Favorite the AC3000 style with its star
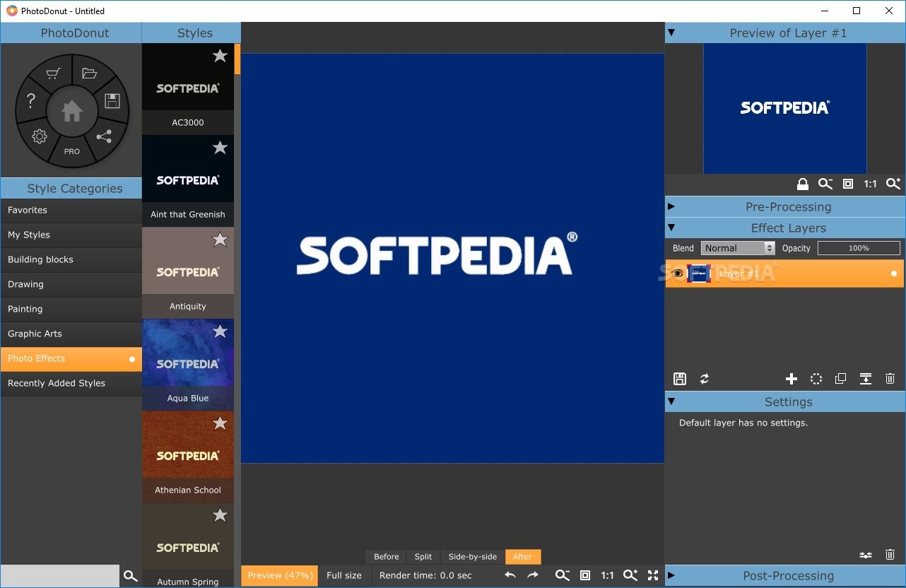The width and height of the screenshot is (906, 588). (220, 56)
